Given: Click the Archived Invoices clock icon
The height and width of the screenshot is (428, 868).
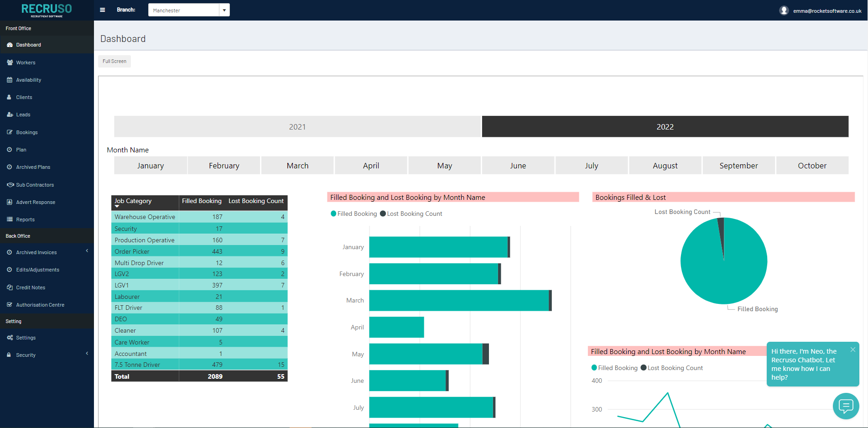Looking at the screenshot, I should click(10, 252).
